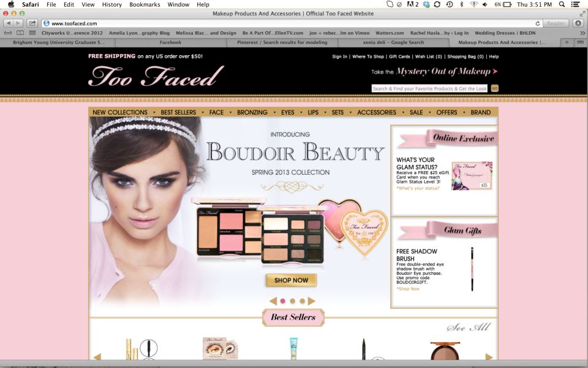This screenshot has height=368, width=588.
Task: Click the bronzer product thumbnail in Best Sellers
Action: 445,350
